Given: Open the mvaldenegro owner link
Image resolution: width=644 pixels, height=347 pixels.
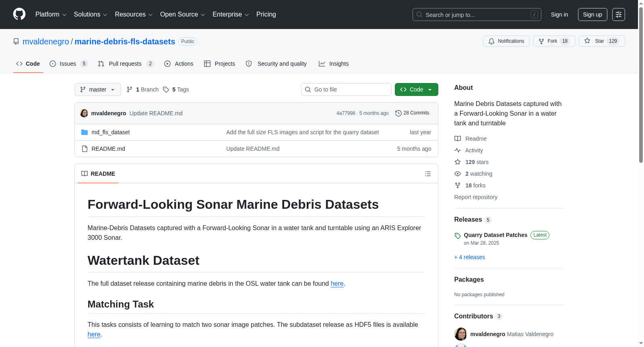Looking at the screenshot, I should coord(46,42).
